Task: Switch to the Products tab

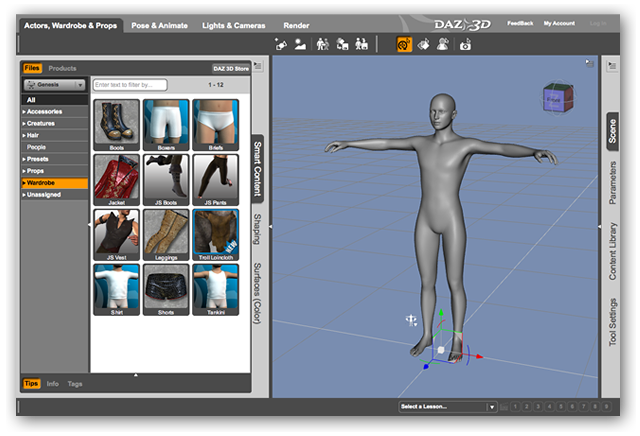Action: point(62,68)
